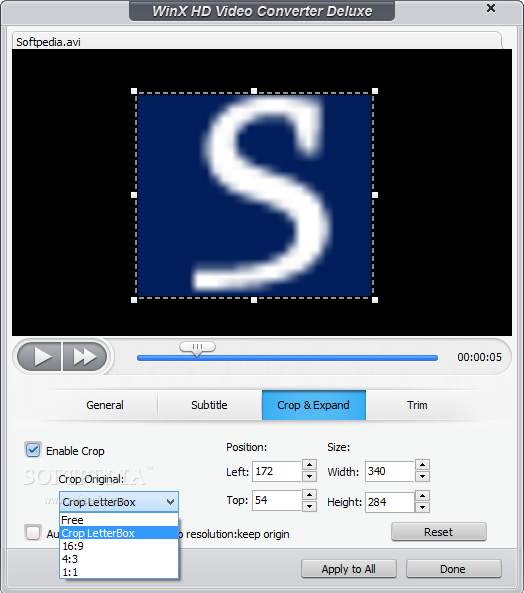Close the WinX HD Video Converter window

491,8
